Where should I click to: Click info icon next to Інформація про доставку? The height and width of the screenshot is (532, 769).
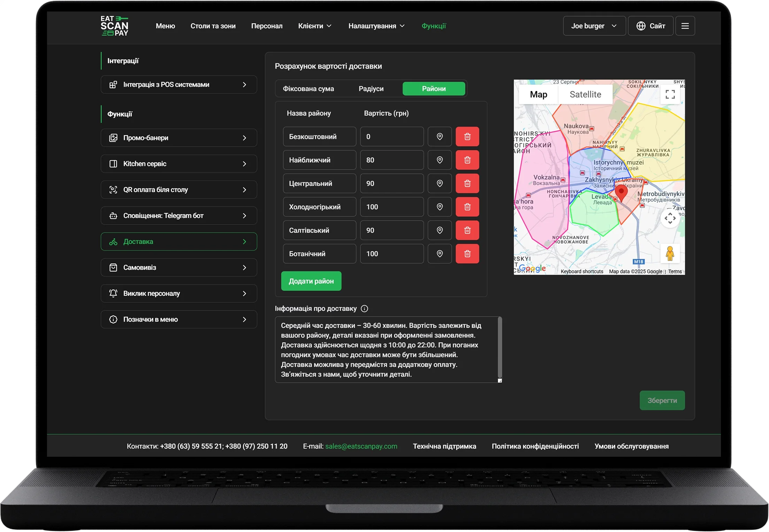pos(364,309)
